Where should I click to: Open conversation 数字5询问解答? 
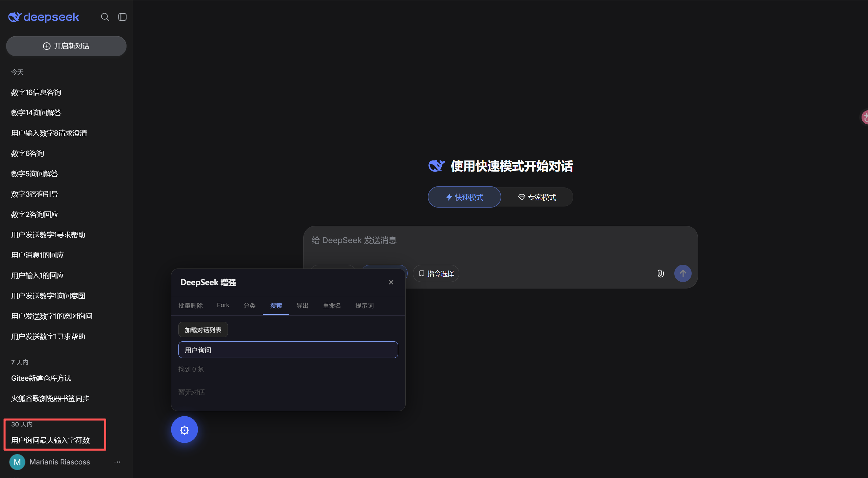click(35, 174)
